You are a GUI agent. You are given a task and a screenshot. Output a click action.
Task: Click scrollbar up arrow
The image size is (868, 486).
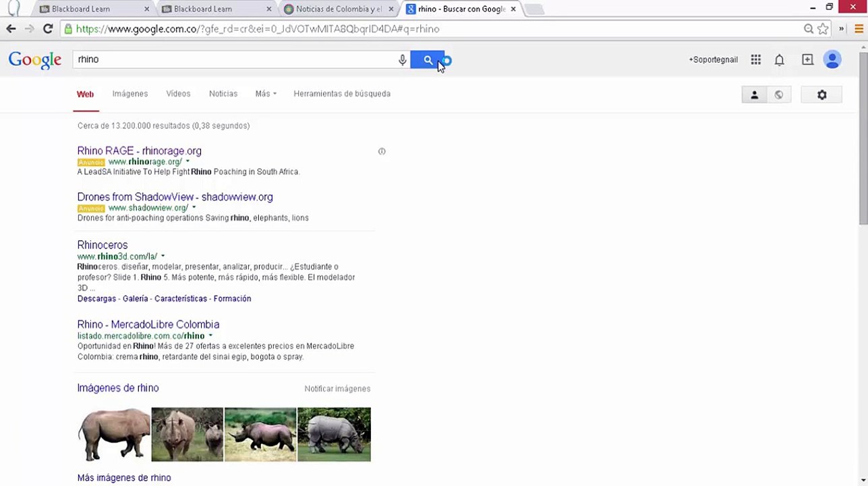pos(863,47)
